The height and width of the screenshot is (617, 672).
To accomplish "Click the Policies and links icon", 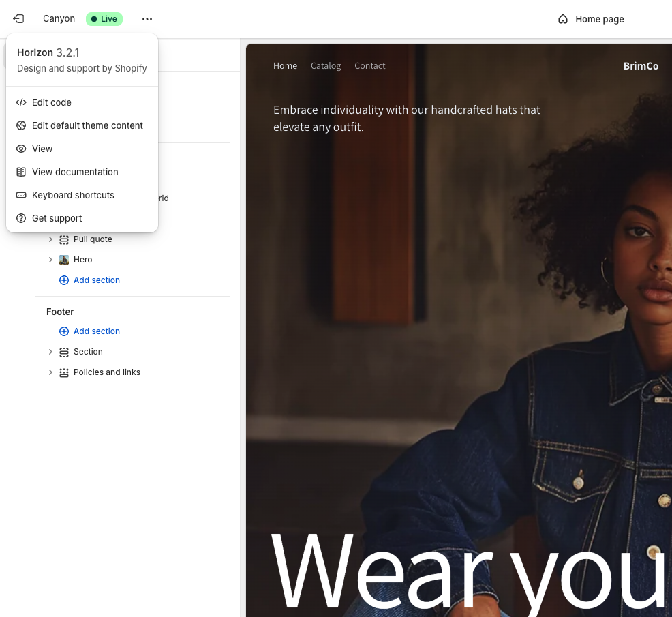I will pyautogui.click(x=63, y=372).
